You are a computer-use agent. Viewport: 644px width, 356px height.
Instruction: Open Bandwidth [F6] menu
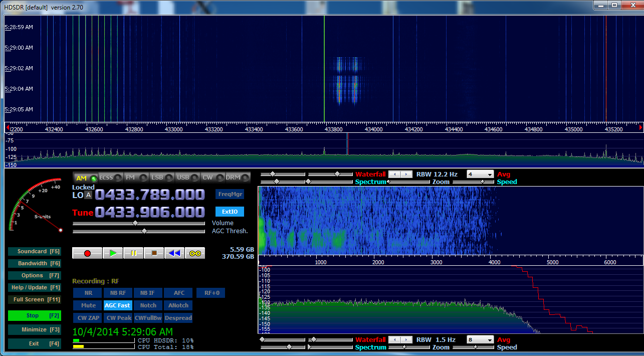(35, 263)
